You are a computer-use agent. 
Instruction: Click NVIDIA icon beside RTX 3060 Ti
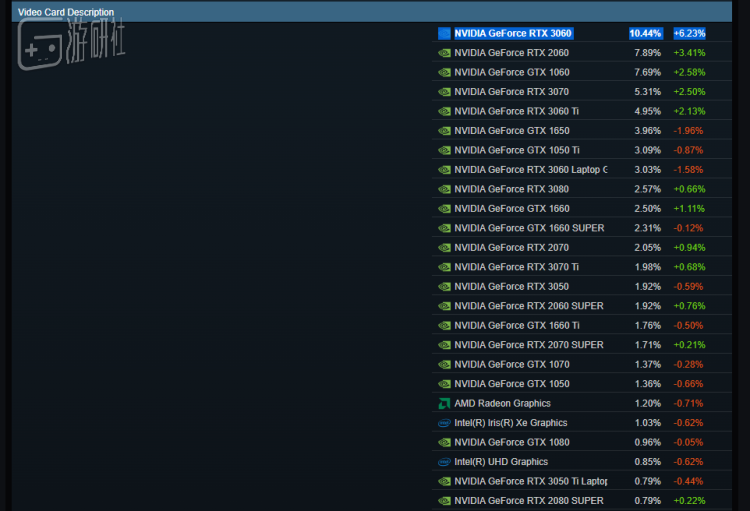click(x=444, y=111)
